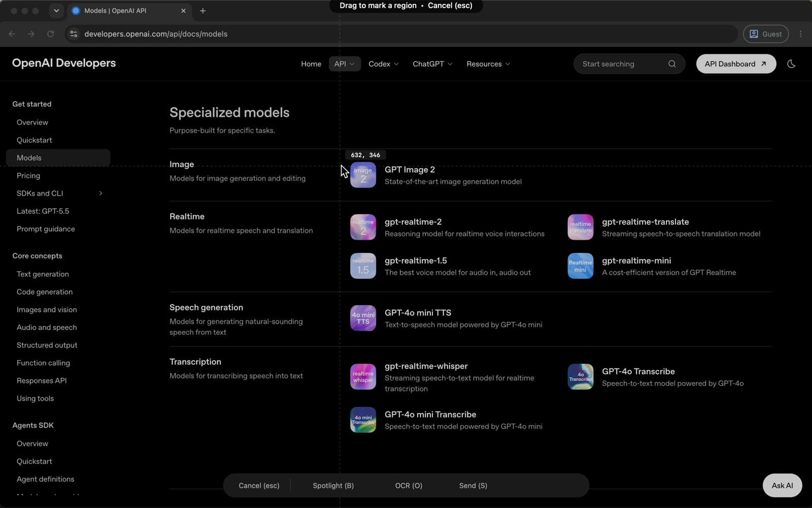Click the browser address bar URL
This screenshot has height=508, width=812.
click(156, 34)
